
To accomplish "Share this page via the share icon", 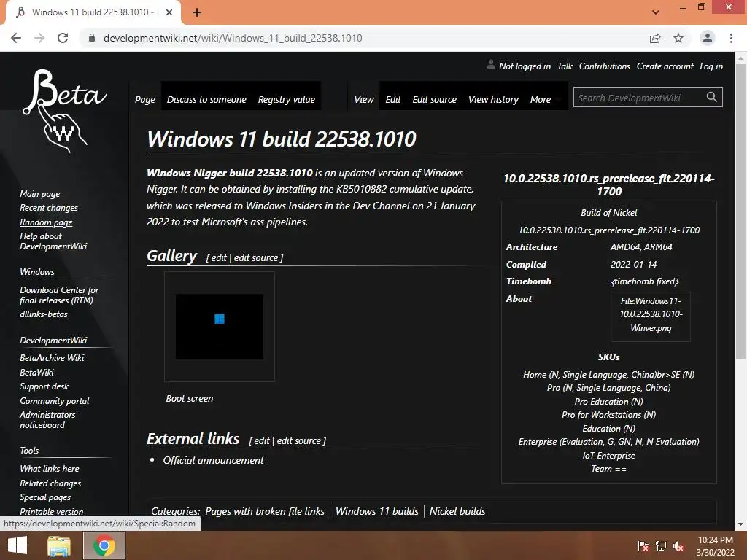I will [x=655, y=38].
